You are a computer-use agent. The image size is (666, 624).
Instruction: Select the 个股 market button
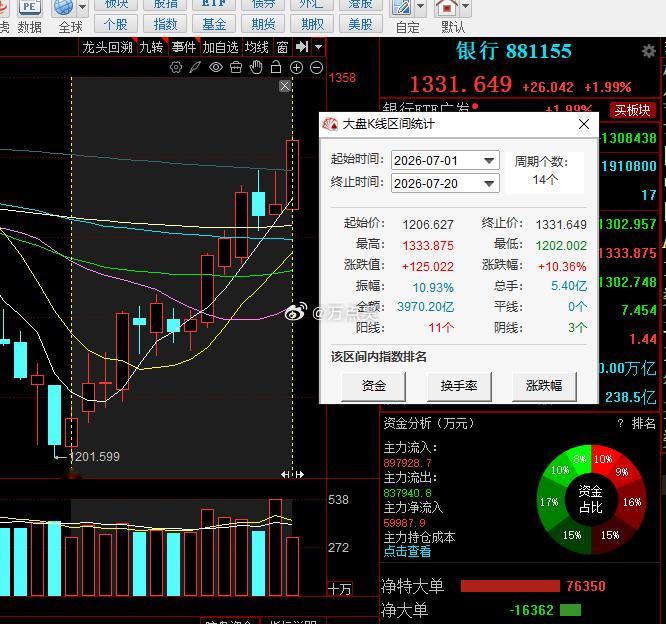click(116, 24)
